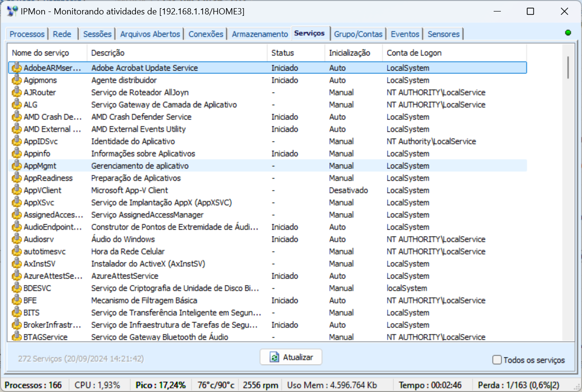Click the 2556 rpm fan speed status

(x=261, y=385)
